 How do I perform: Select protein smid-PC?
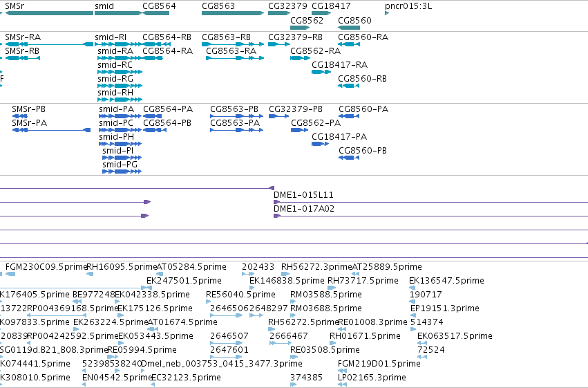[x=116, y=123]
